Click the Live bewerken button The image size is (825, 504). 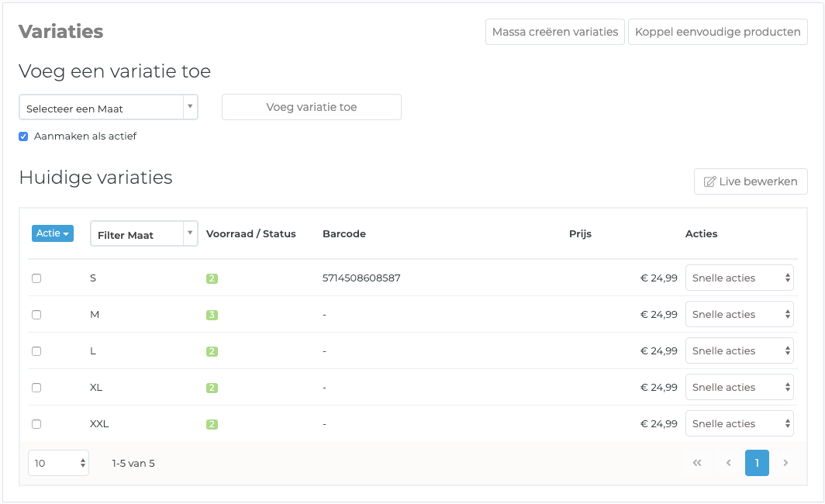point(751,181)
